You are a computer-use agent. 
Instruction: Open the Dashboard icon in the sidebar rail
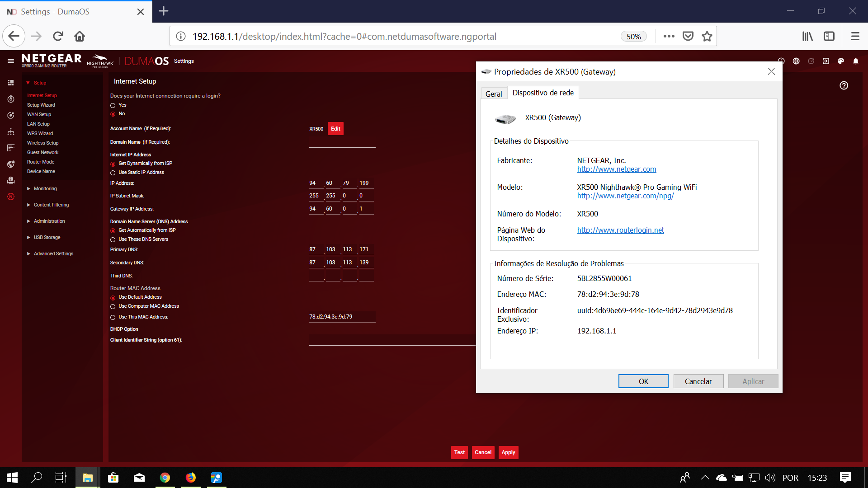(11, 83)
